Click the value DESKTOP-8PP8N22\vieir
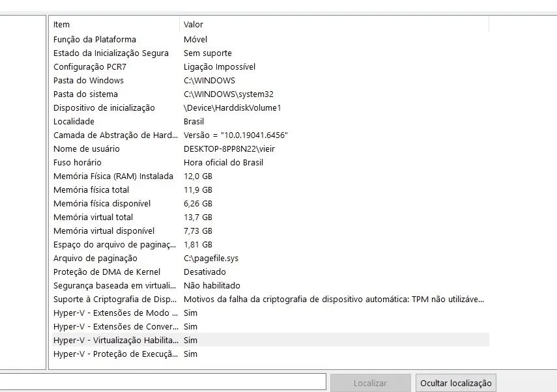 pos(229,148)
